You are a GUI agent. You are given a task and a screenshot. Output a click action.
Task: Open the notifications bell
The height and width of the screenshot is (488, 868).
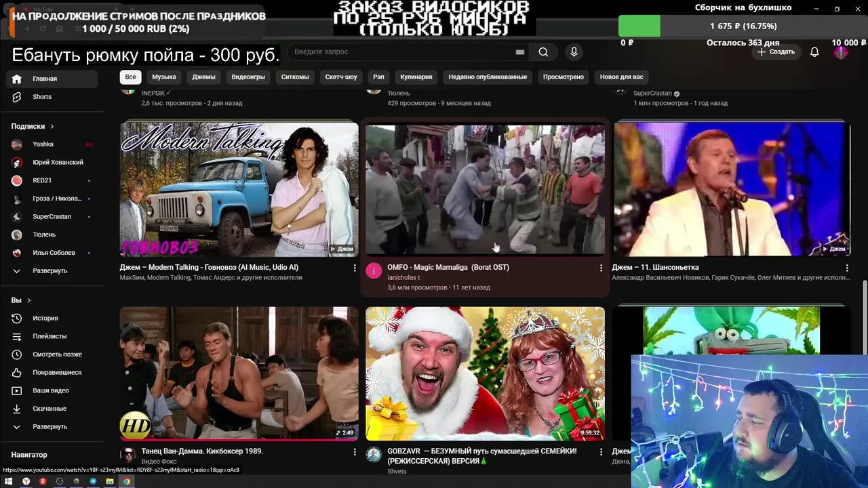(x=814, y=52)
